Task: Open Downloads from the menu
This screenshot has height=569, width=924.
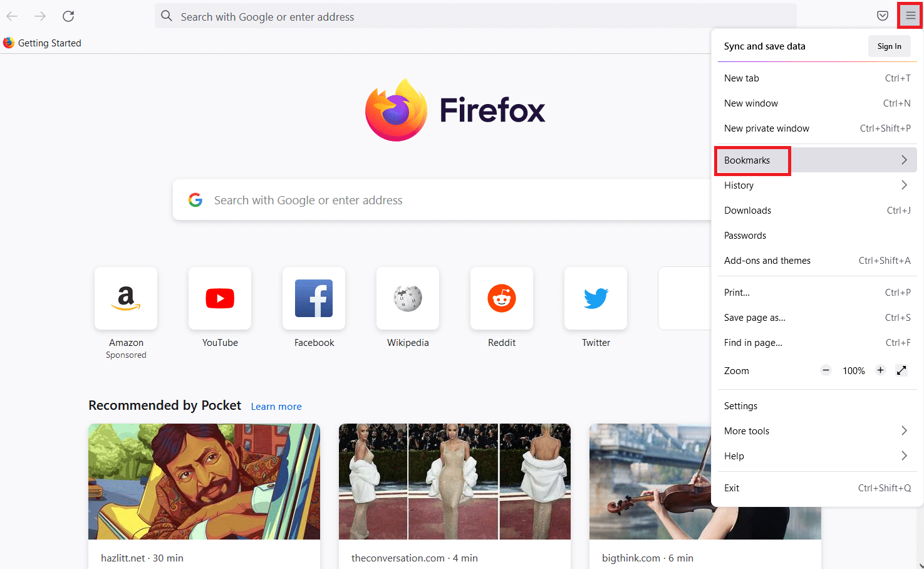Action: coord(817,210)
